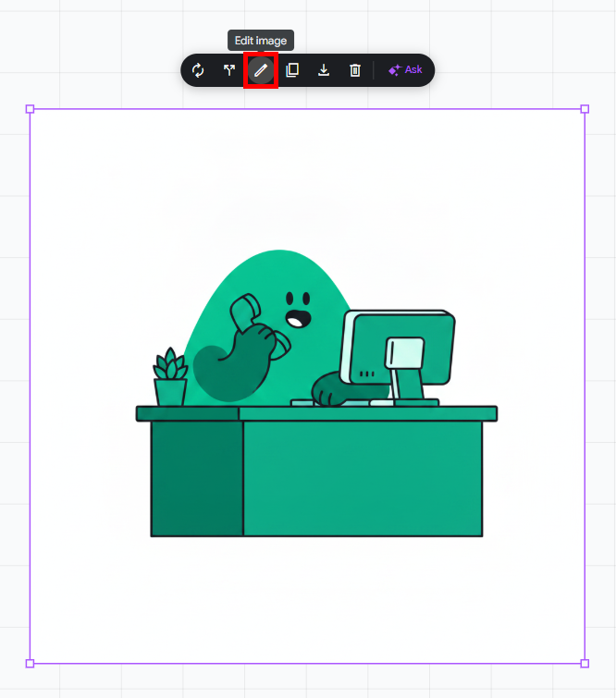Click the branching arrows icon in toolbar
Image resolution: width=616 pixels, height=698 pixels.
coord(229,70)
